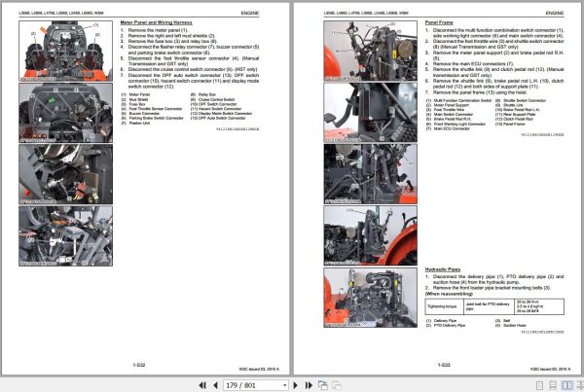Click the 'Tightening torque' table cell
The width and height of the screenshot is (584, 392).
pyautogui.click(x=444, y=306)
